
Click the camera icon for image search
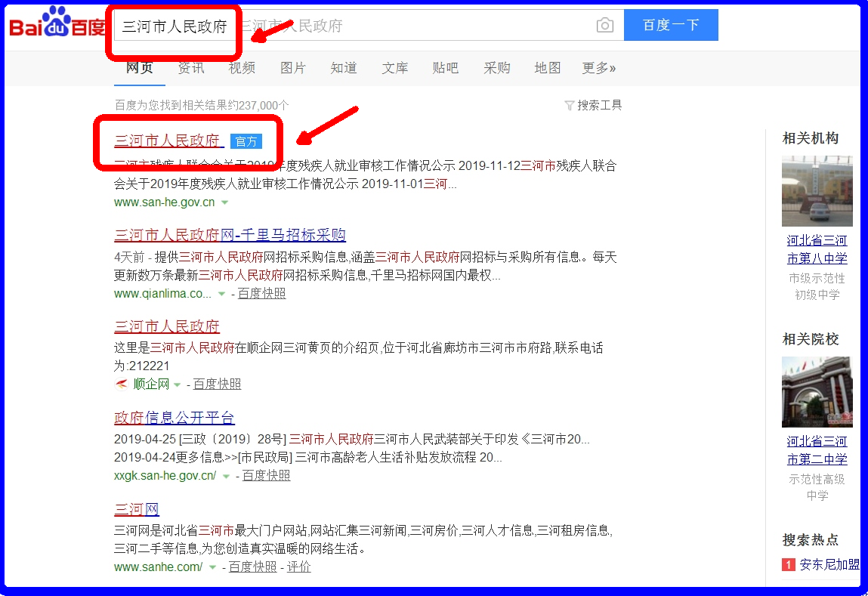604,25
